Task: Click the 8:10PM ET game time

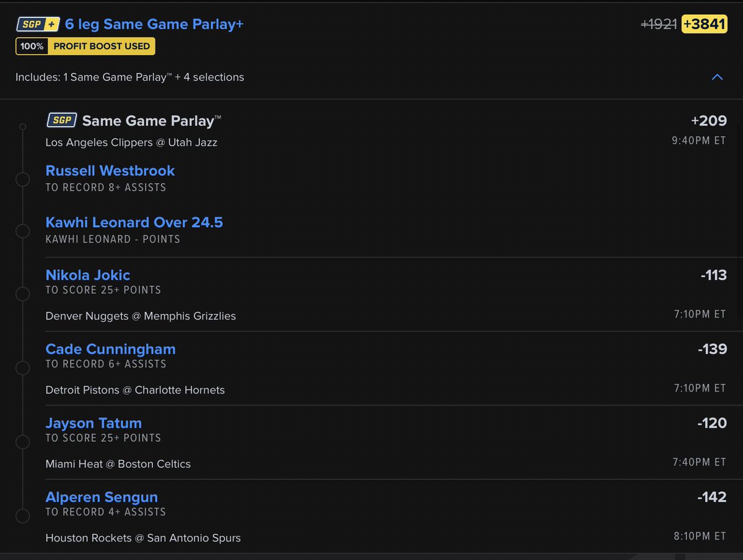Action: (700, 536)
